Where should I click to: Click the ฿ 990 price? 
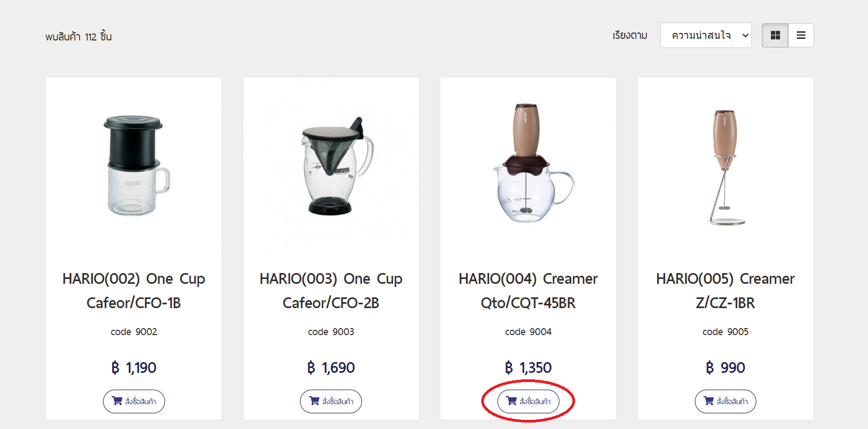tap(726, 367)
